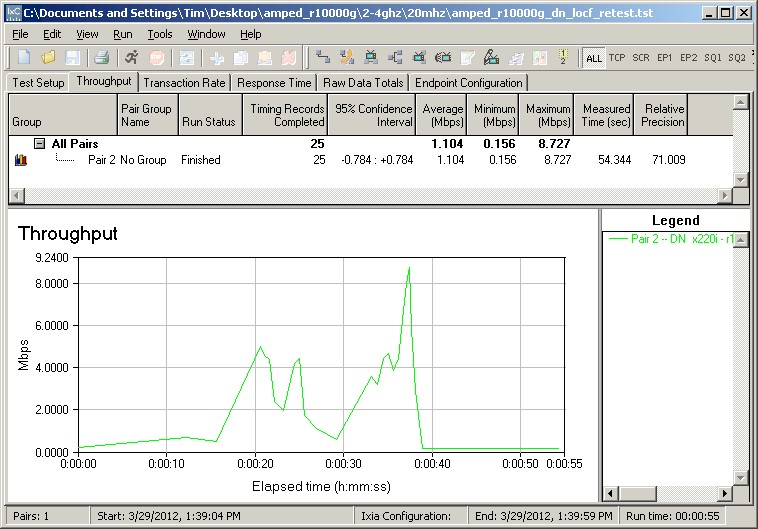Click the Add VoIP pair phone icon
Viewport: 758px width, 529px height.
pyautogui.click(x=347, y=58)
